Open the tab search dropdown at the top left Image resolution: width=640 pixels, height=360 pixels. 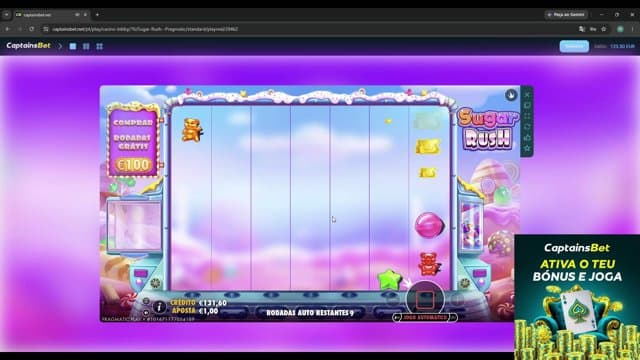point(7,15)
